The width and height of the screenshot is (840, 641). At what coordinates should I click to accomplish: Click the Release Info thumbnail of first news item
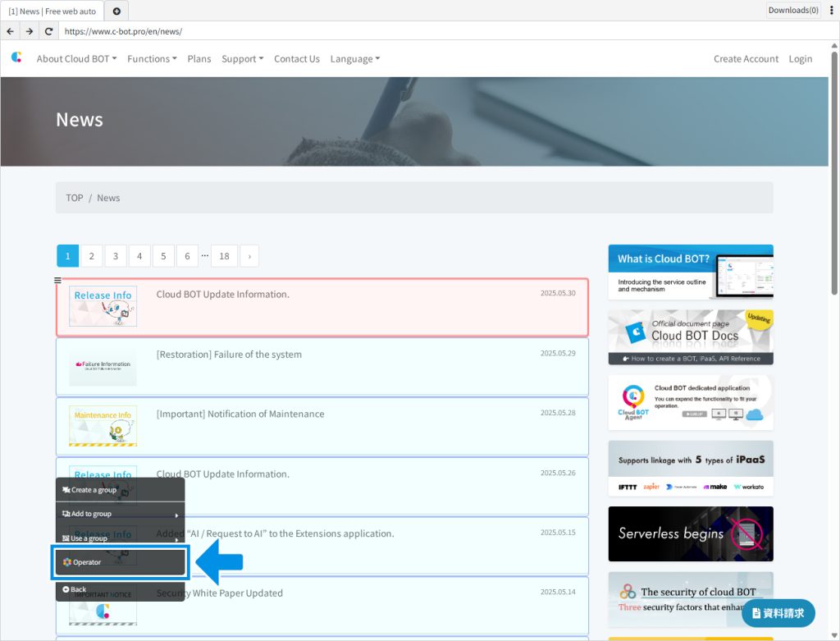coord(103,306)
